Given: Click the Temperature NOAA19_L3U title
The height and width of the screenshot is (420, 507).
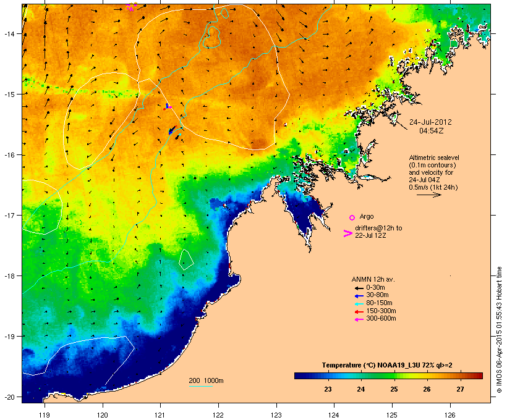Looking at the screenshot, I should pyautogui.click(x=387, y=365).
